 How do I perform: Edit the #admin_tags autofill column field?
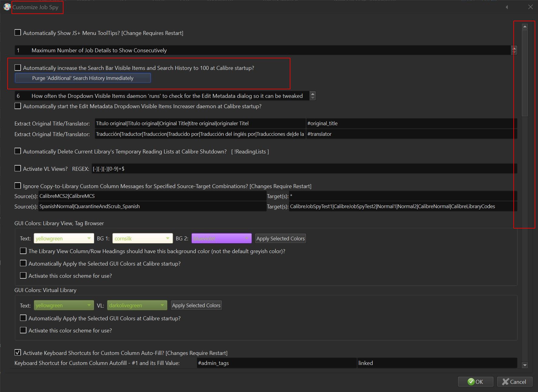point(277,363)
